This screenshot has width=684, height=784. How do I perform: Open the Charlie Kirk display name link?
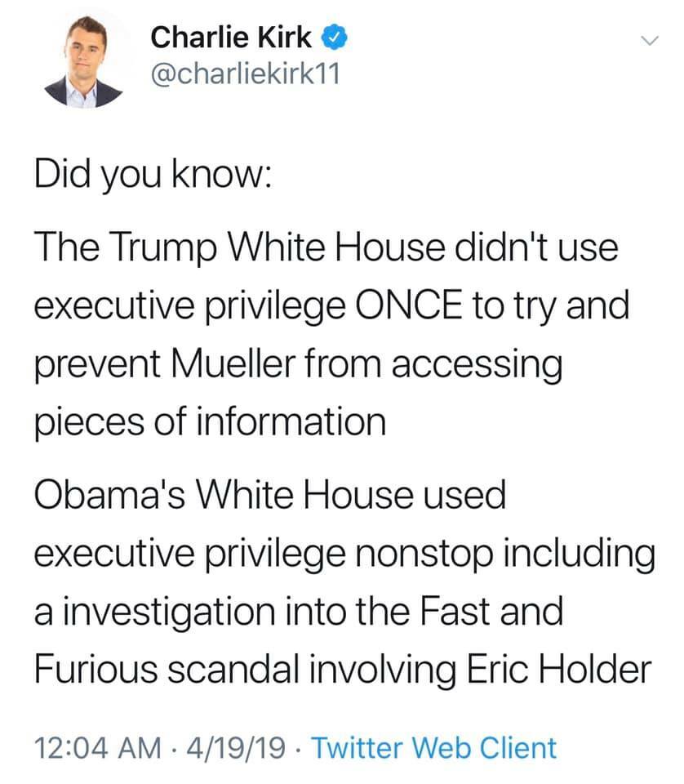pos(230,38)
